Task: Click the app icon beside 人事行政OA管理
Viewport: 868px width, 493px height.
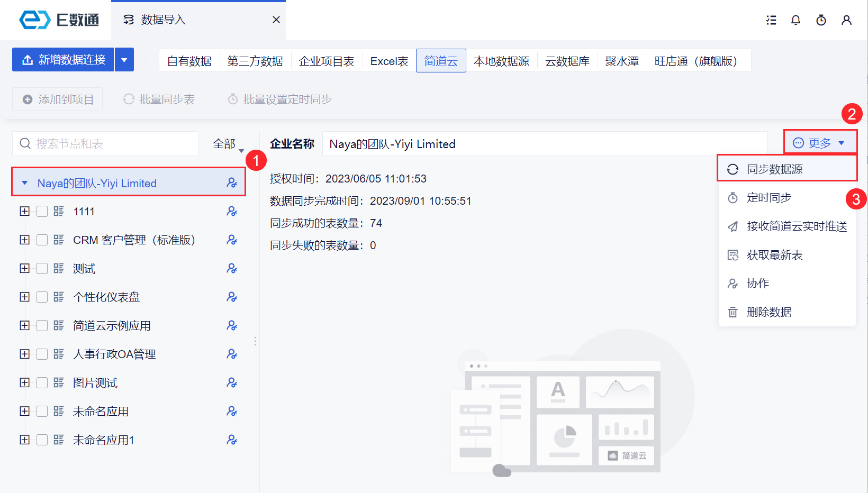Action: coord(59,354)
